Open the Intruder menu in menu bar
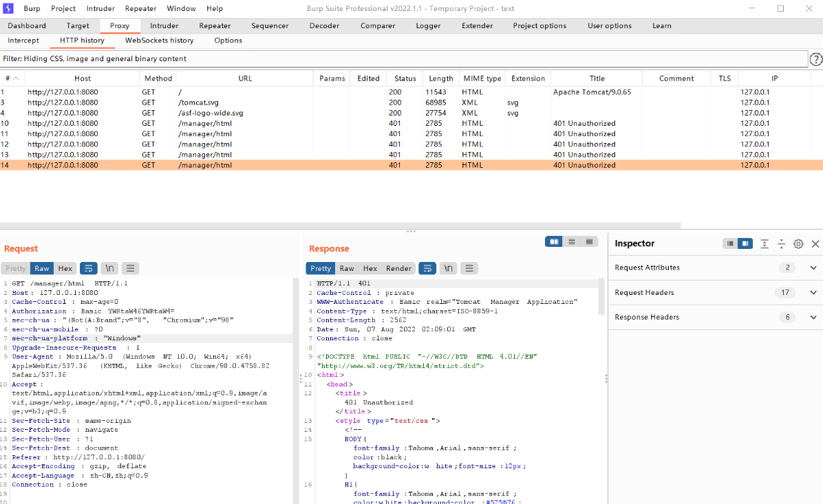Image resolution: width=823 pixels, height=504 pixels. pos(100,8)
